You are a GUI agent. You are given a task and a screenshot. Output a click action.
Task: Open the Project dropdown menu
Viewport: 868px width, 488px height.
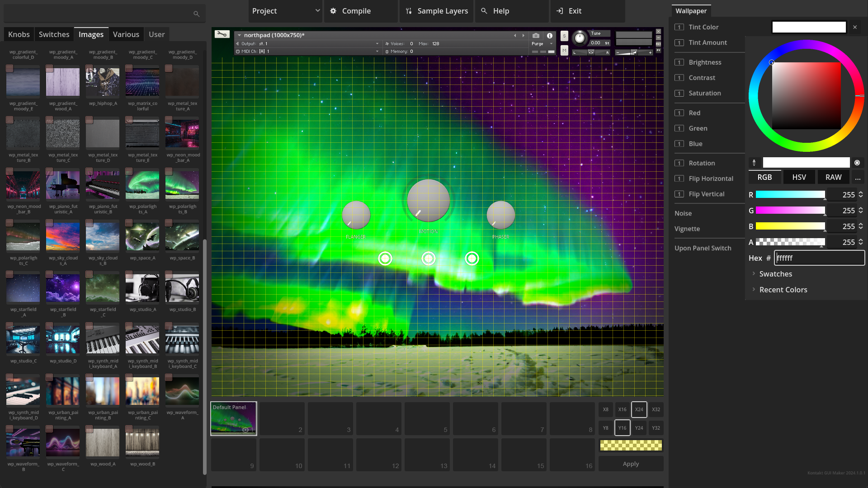click(x=285, y=11)
